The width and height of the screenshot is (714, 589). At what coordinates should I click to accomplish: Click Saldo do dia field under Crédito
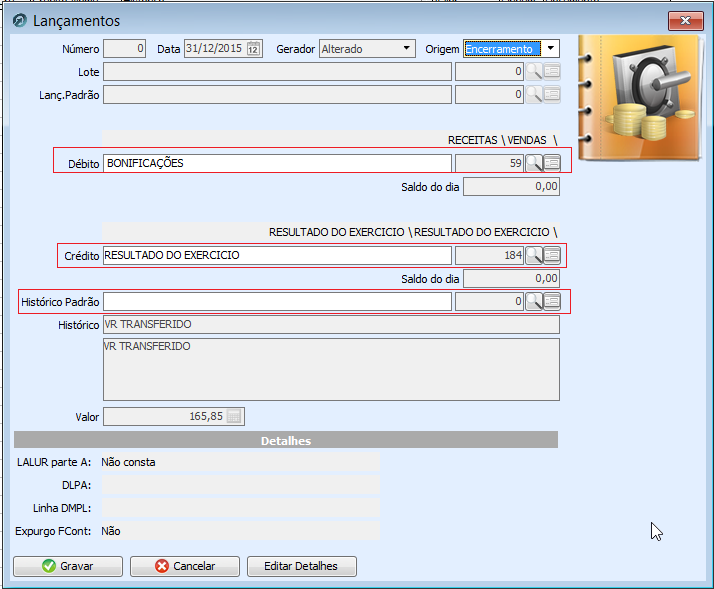click(x=511, y=278)
